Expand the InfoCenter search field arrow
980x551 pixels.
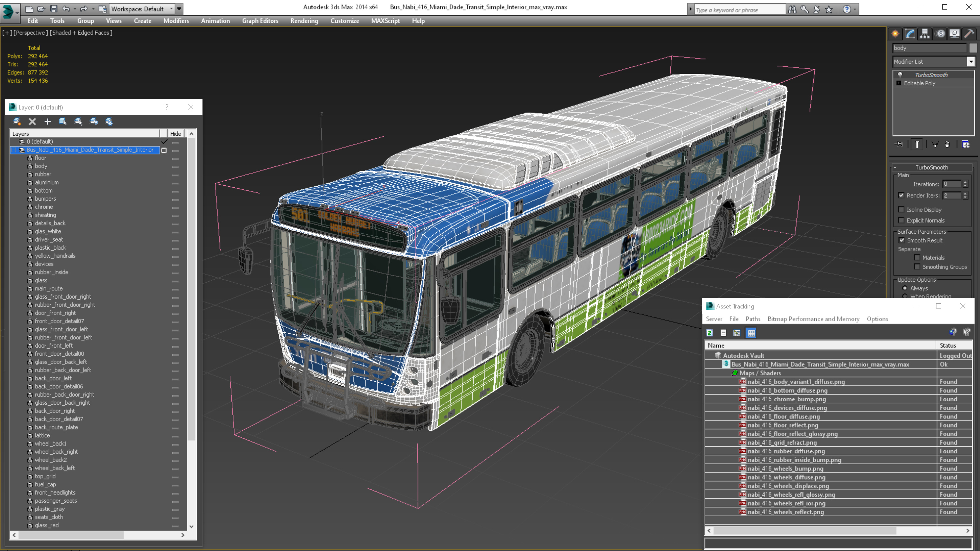(690, 10)
